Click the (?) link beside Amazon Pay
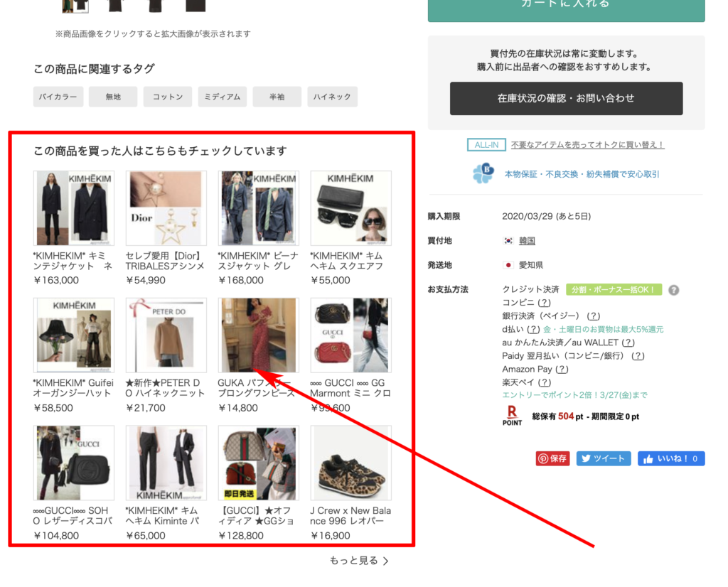 point(562,370)
